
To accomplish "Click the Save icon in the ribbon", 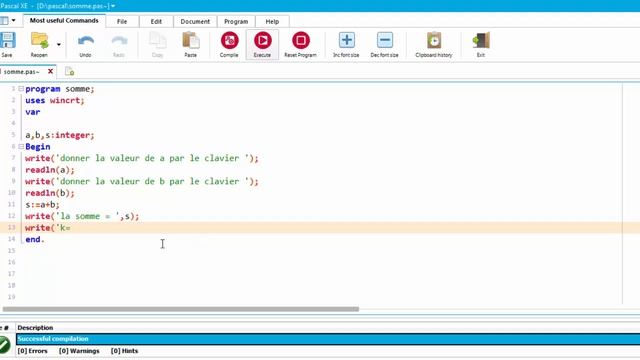I will (7, 40).
